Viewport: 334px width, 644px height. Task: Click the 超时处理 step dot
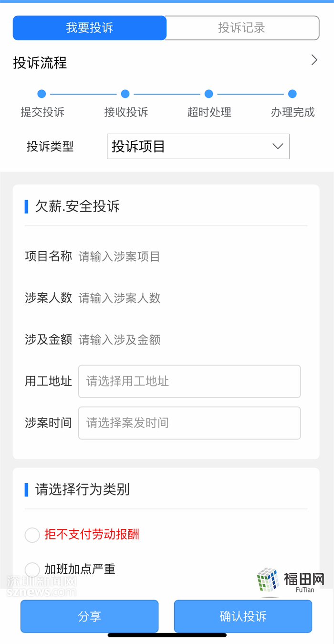point(209,94)
